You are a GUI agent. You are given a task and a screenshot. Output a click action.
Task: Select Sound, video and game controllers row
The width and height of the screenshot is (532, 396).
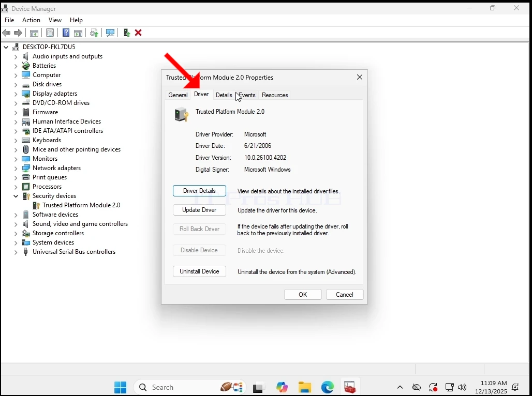click(x=80, y=224)
